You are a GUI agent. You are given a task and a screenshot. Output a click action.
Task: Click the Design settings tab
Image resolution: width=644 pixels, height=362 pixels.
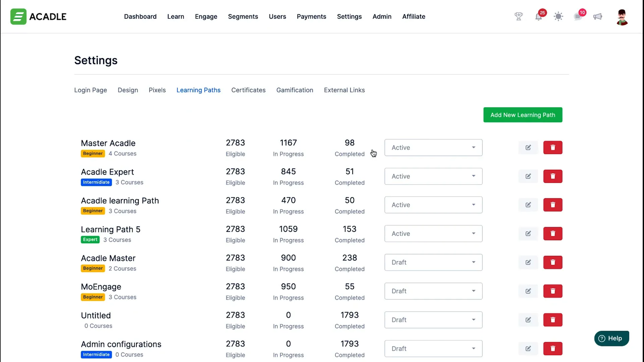[x=127, y=90]
